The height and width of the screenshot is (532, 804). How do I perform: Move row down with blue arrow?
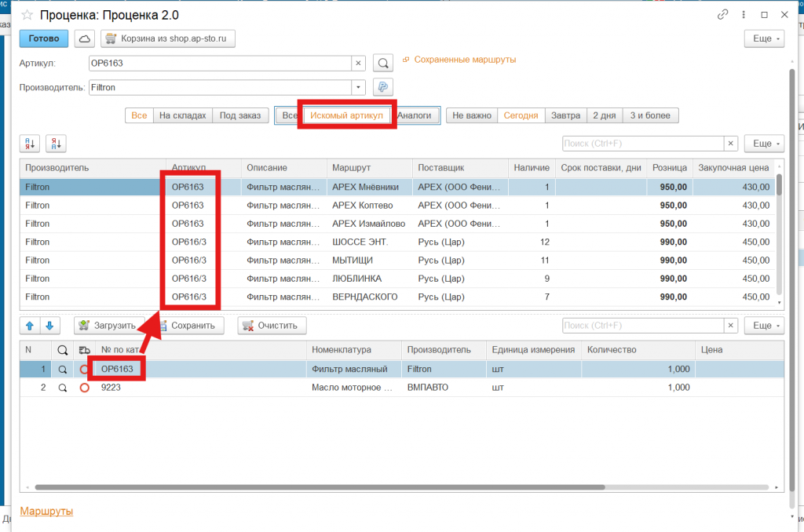[x=49, y=325]
